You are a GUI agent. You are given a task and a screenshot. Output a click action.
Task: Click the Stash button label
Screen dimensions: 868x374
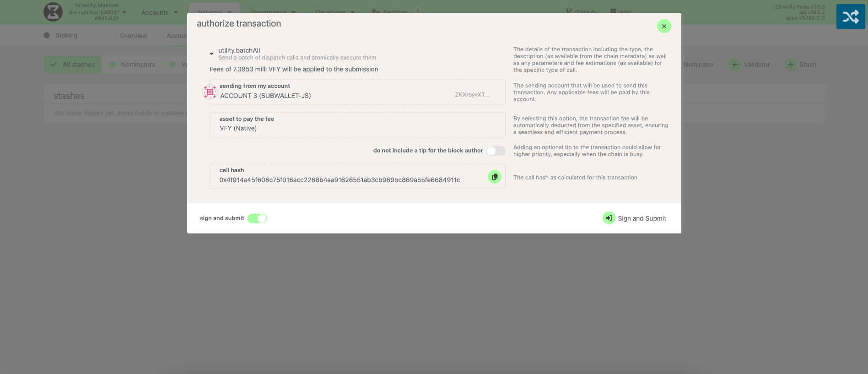[808, 65]
